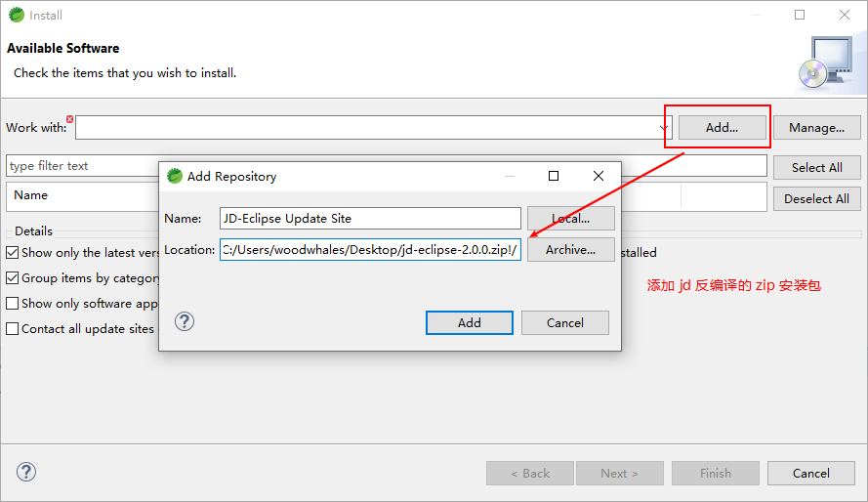Click Select All button
Screen dimensions: 868x502
pos(817,168)
